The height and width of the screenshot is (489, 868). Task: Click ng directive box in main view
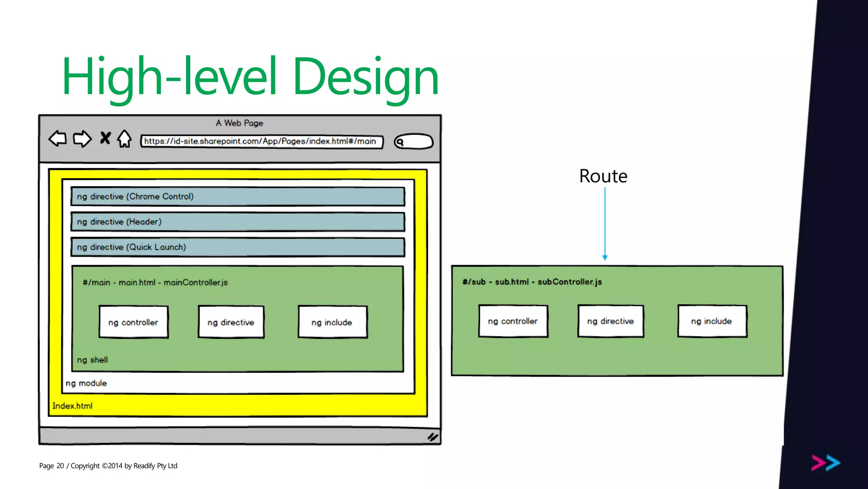point(231,322)
